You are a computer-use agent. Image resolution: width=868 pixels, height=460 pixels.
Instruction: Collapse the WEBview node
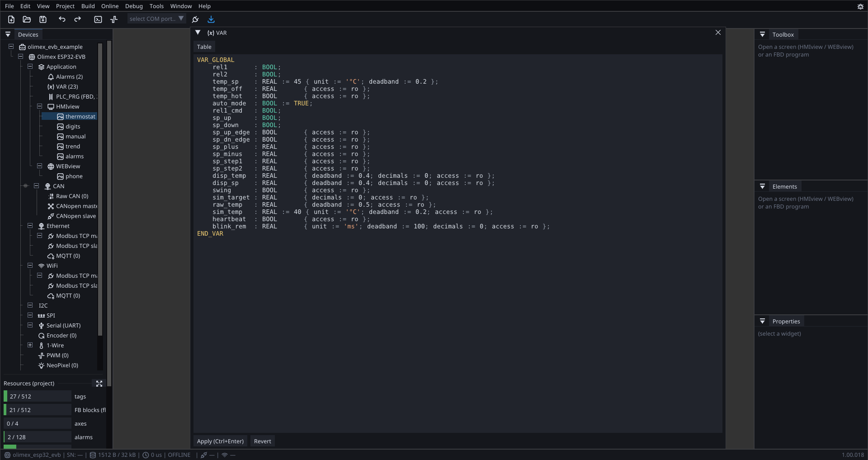[39, 166]
